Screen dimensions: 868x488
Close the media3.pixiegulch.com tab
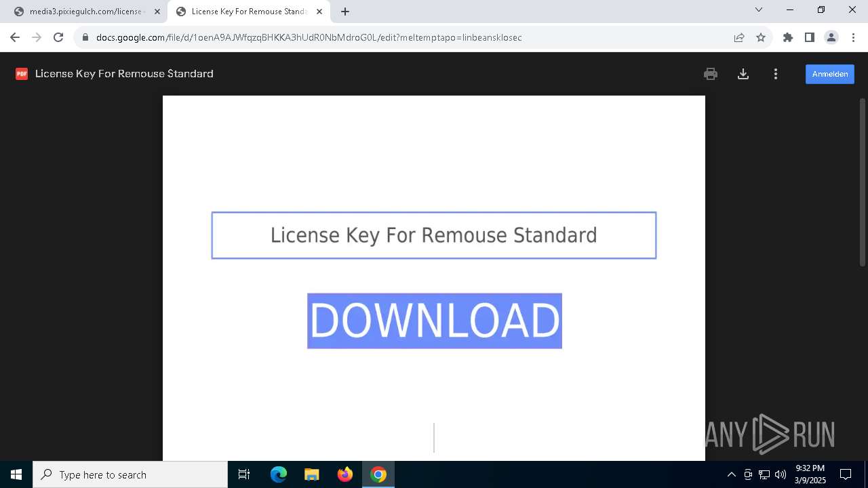(157, 12)
